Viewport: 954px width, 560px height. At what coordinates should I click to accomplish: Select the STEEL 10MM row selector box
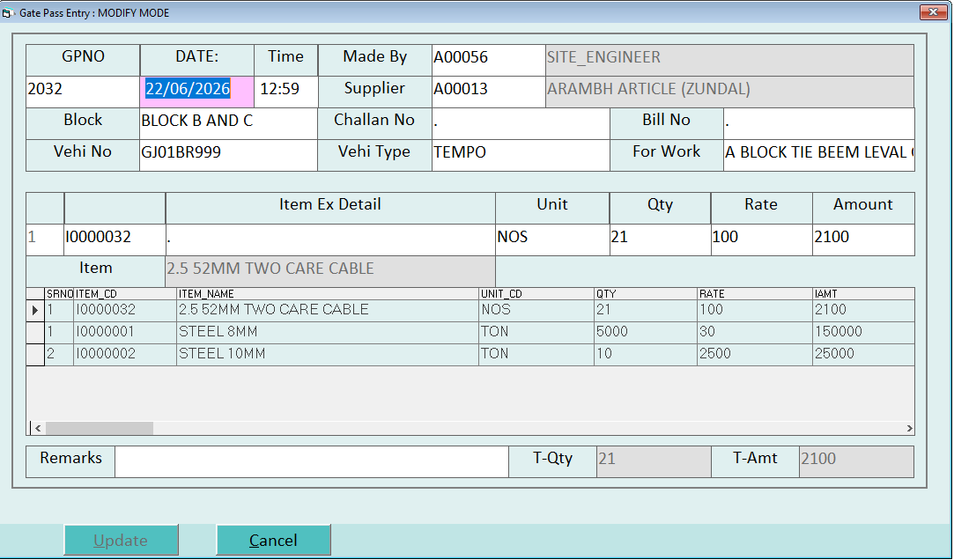(x=35, y=355)
